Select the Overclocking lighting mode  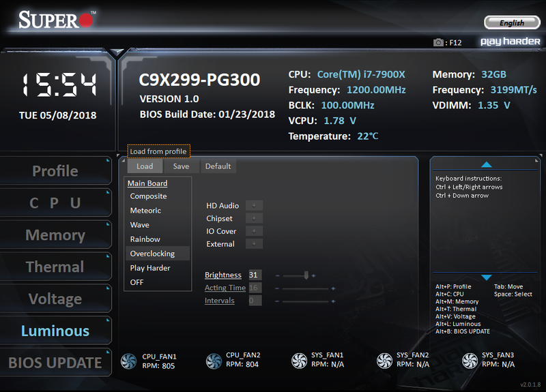(158, 254)
